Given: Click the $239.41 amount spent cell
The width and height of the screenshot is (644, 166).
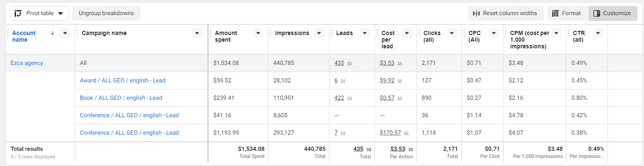Looking at the screenshot, I should tap(238, 98).
